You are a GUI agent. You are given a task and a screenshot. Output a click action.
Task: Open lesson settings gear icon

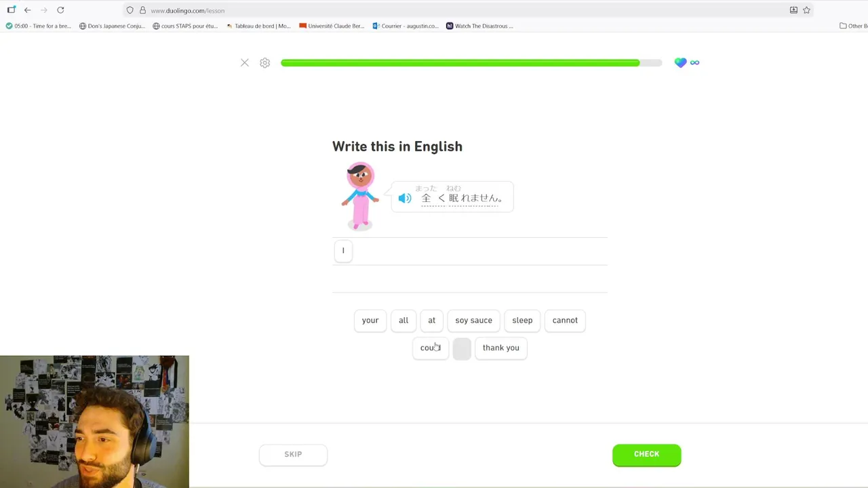point(265,62)
